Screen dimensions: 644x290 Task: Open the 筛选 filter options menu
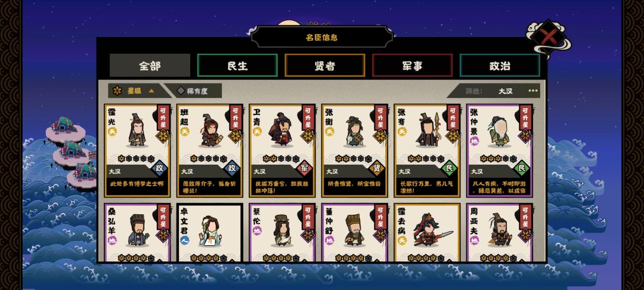click(532, 91)
